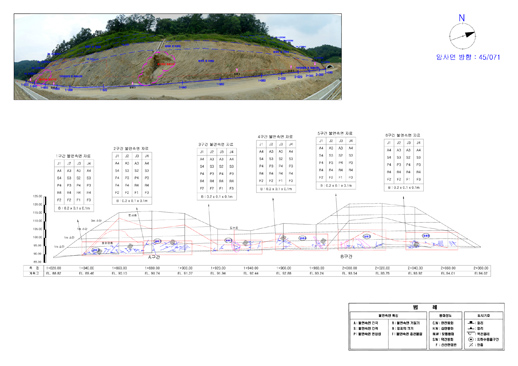
Task: Click the blue oval marker in section 6 drawing
Action: [x=426, y=236]
